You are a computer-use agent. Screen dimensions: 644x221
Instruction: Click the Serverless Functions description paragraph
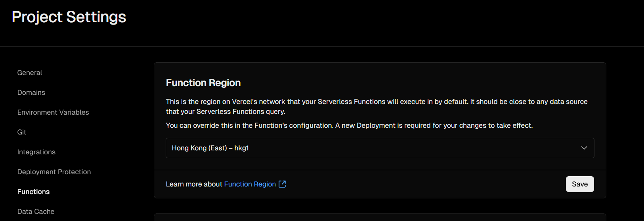(x=377, y=106)
